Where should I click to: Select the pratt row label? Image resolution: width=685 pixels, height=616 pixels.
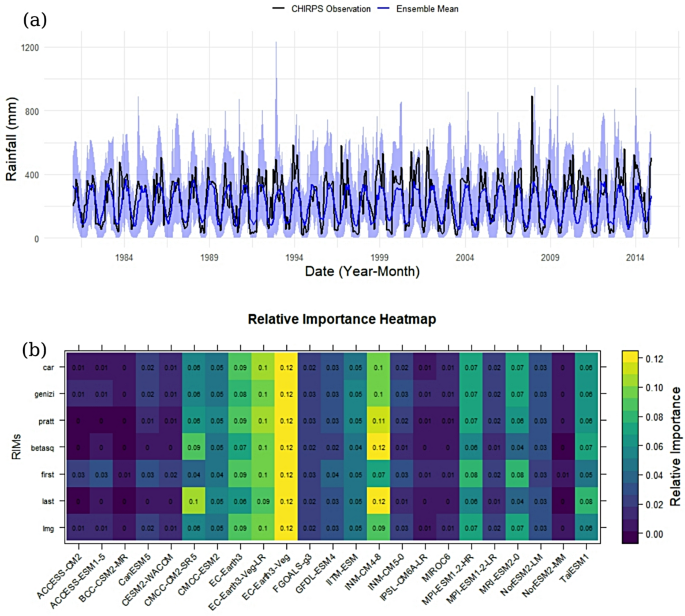click(x=46, y=421)
